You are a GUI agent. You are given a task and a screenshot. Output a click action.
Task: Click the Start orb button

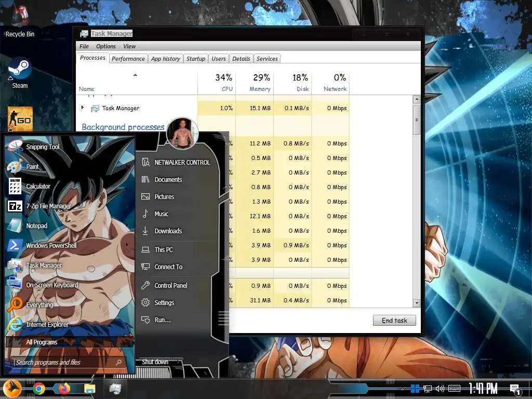12,389
